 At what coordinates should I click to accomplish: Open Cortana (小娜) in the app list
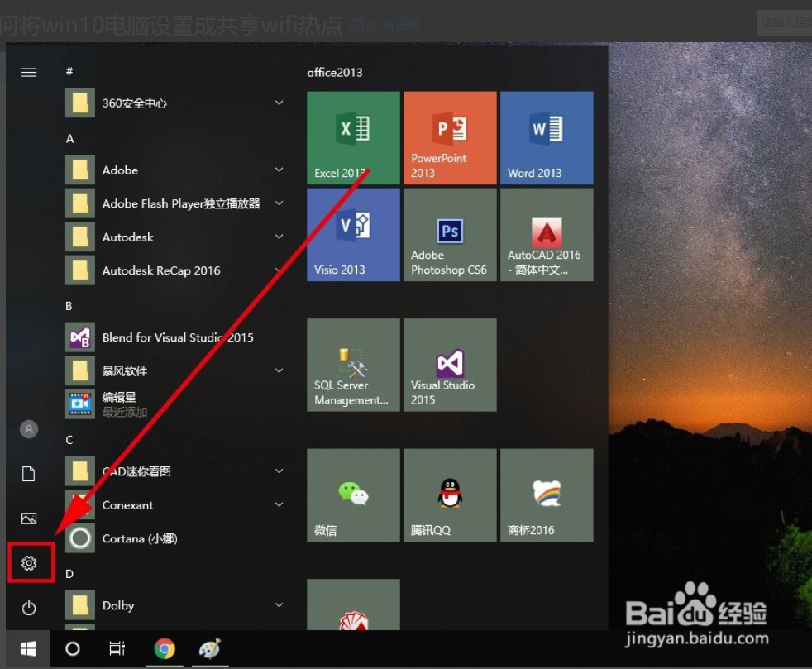[x=176, y=538]
